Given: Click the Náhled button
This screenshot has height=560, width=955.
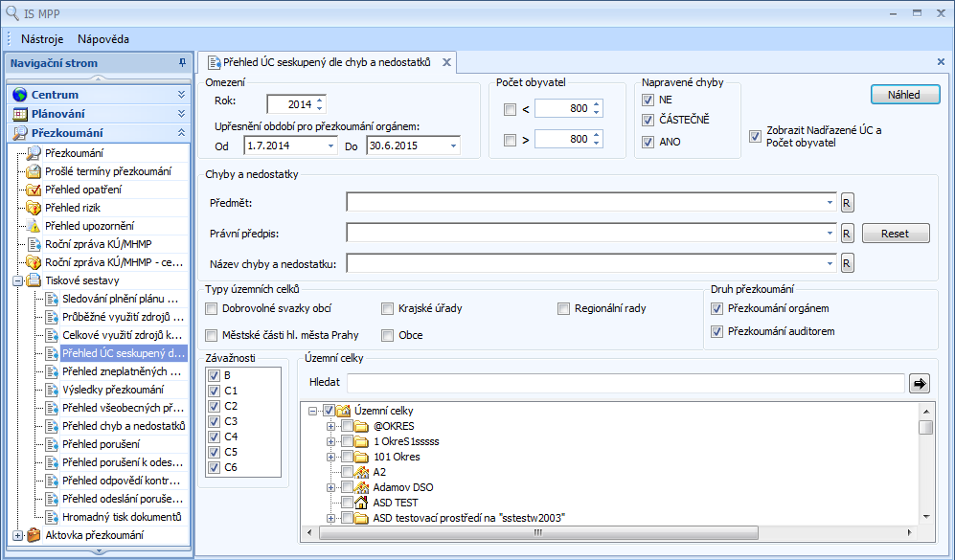Looking at the screenshot, I should 905,95.
